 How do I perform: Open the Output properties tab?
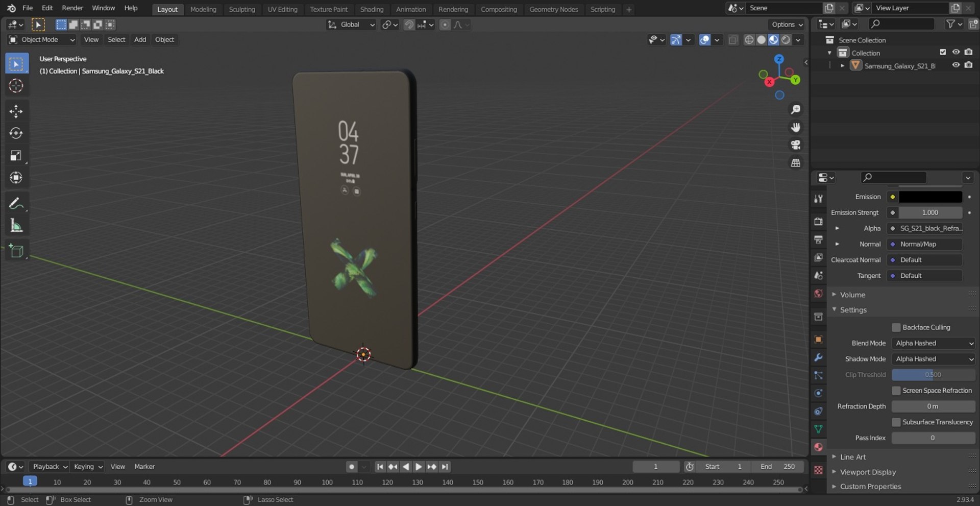[818, 239]
